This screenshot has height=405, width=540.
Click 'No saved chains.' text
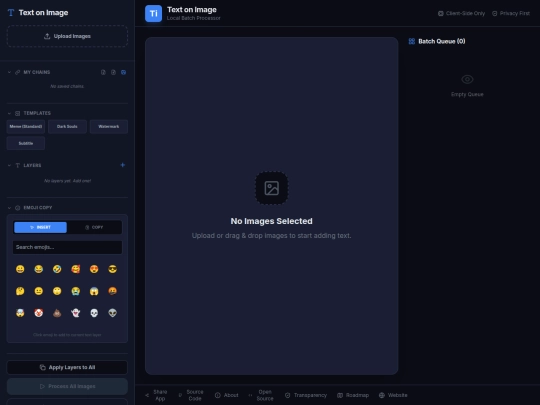pyautogui.click(x=67, y=86)
